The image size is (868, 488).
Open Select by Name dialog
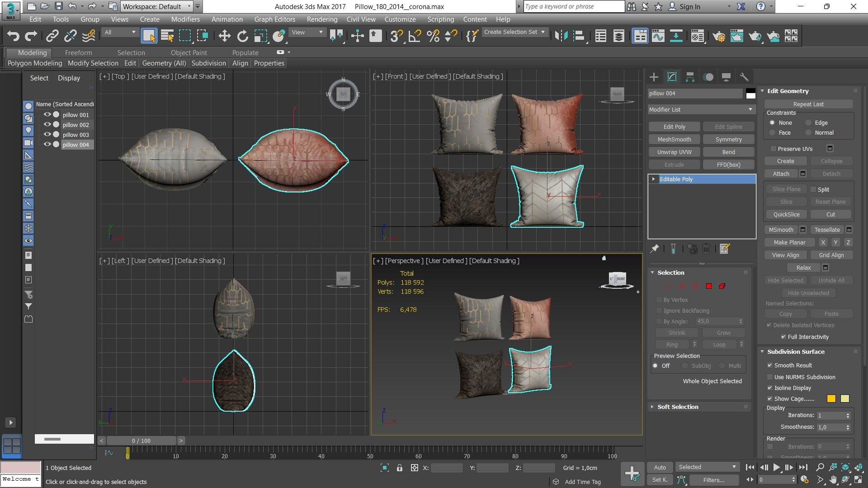click(167, 36)
